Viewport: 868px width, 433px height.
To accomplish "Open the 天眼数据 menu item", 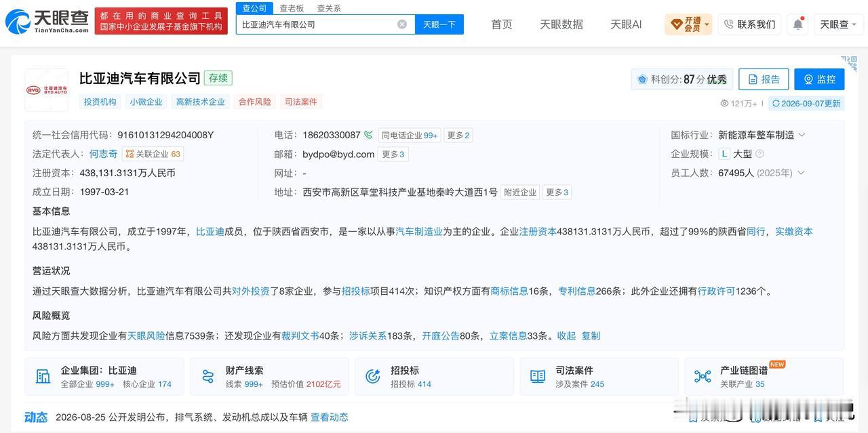I will click(561, 24).
